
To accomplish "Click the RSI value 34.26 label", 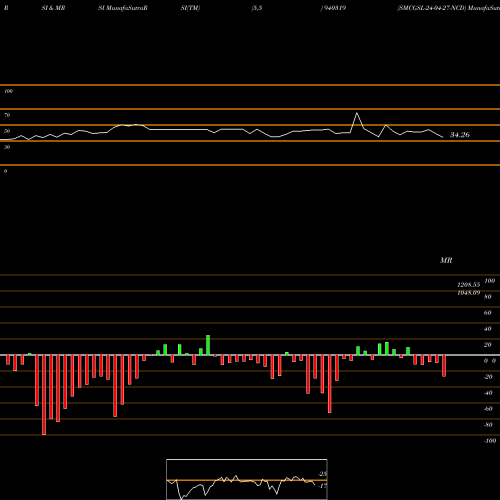I will click(x=460, y=135).
